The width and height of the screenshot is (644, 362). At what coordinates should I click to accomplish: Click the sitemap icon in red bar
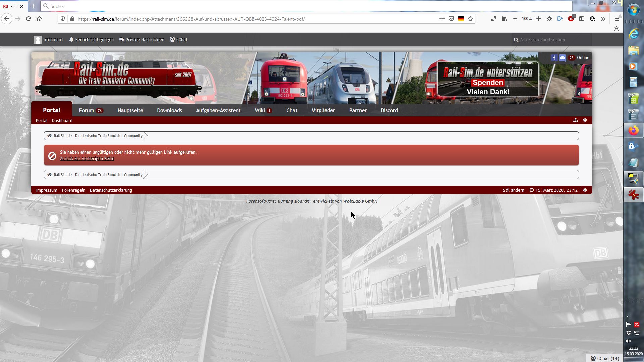tap(576, 120)
